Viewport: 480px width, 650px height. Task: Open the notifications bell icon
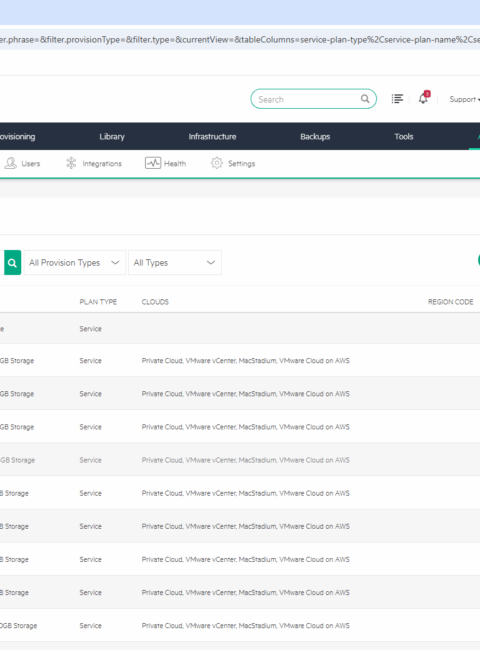424,98
